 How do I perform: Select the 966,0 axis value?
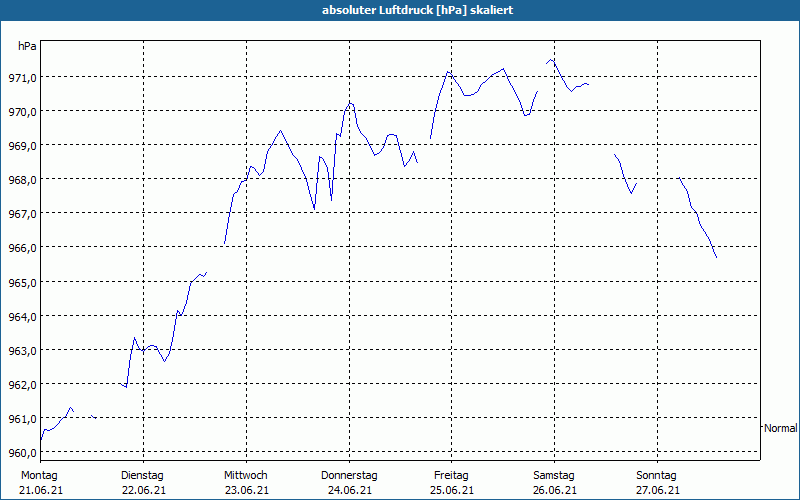click(22, 248)
